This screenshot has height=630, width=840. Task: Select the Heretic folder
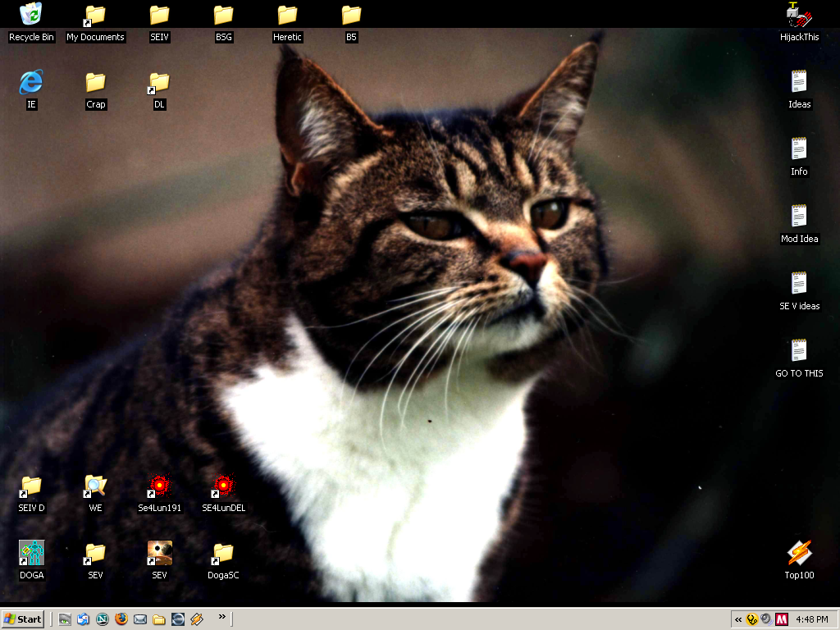[x=287, y=15]
